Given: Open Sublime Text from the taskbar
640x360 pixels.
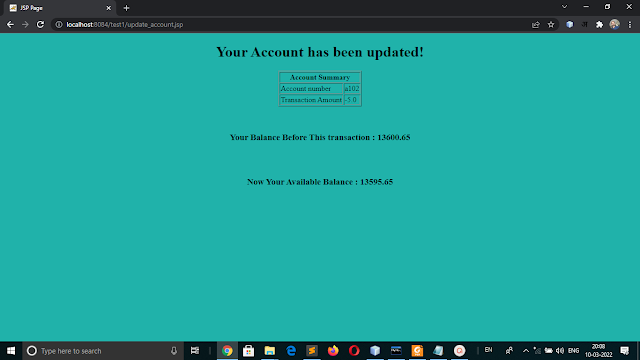Looking at the screenshot, I should 312,351.
